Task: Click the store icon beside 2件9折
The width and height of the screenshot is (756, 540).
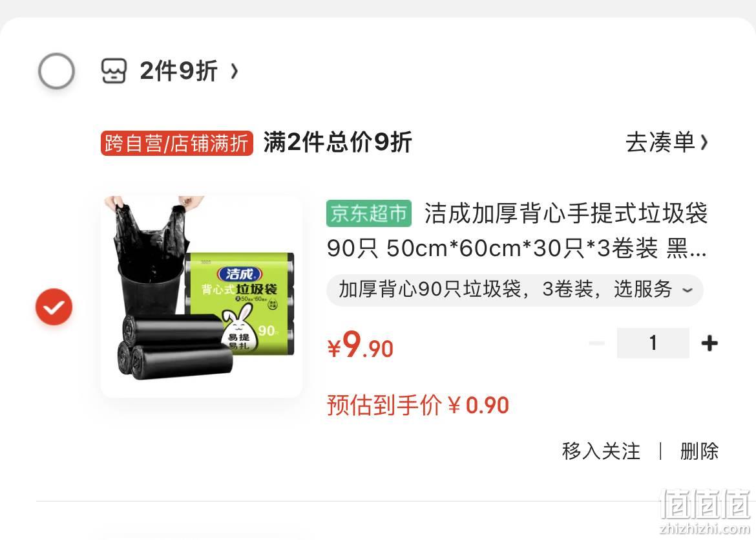Action: pyautogui.click(x=114, y=71)
